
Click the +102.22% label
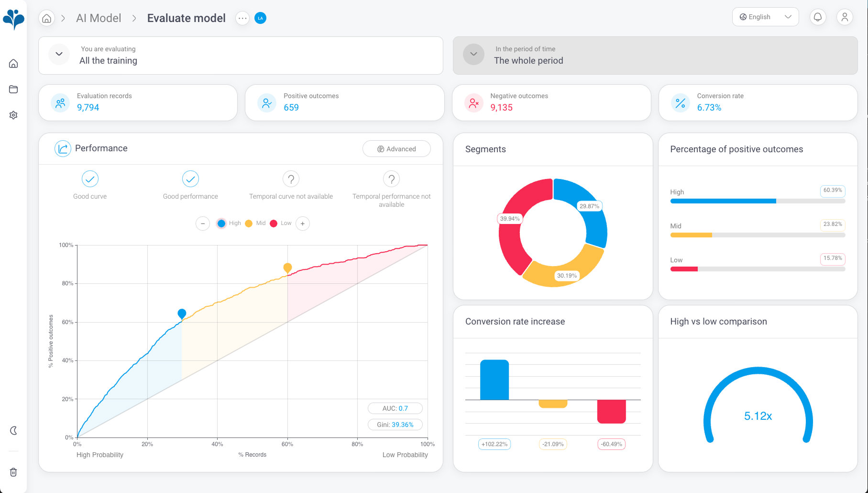coord(494,444)
